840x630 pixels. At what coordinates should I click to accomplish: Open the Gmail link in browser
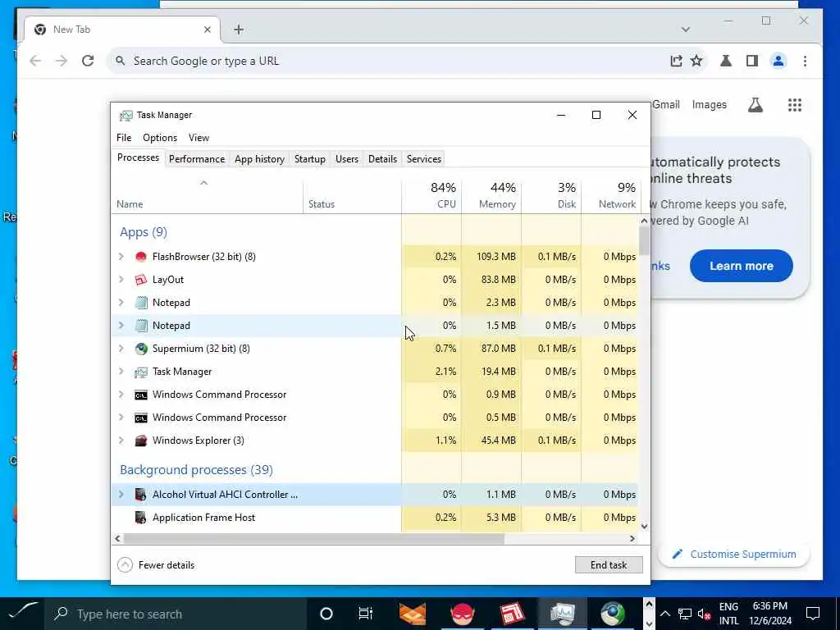pyautogui.click(x=666, y=105)
